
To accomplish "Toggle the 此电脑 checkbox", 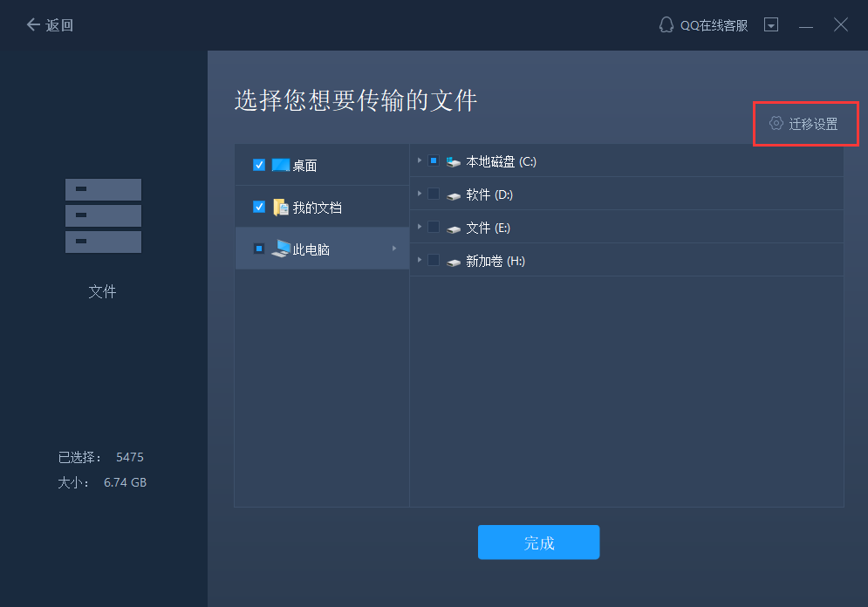I will click(258, 249).
